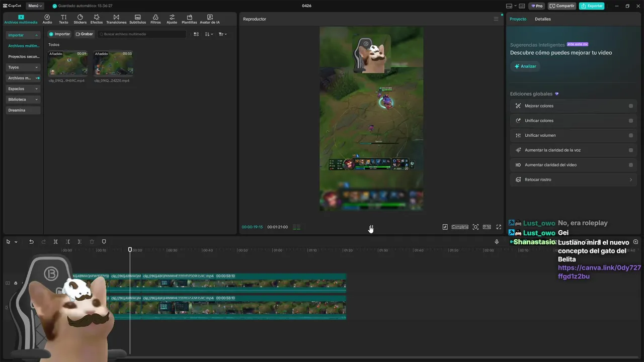Image resolution: width=644 pixels, height=362 pixels.
Task: Open the media filter dropdown
Action: [x=223, y=34]
